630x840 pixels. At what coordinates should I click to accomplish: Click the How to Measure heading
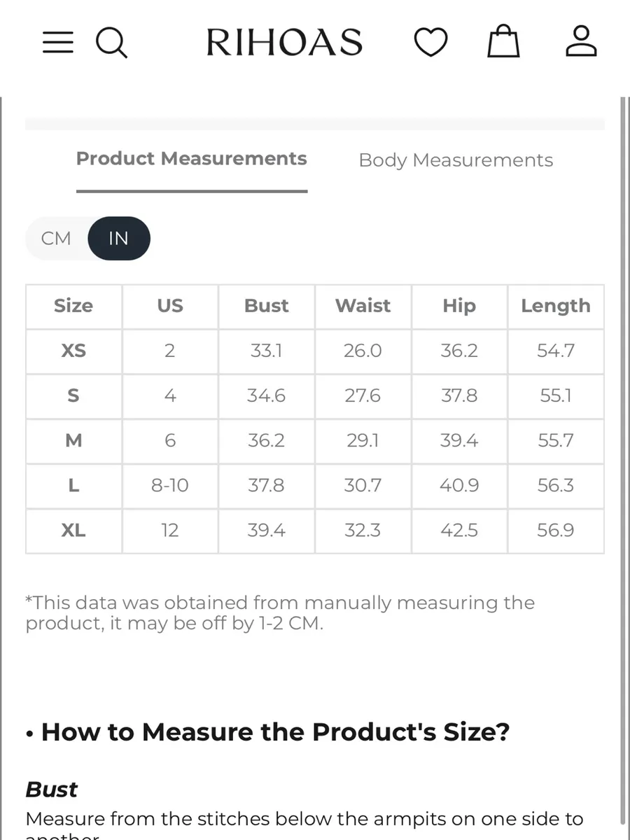(x=267, y=732)
